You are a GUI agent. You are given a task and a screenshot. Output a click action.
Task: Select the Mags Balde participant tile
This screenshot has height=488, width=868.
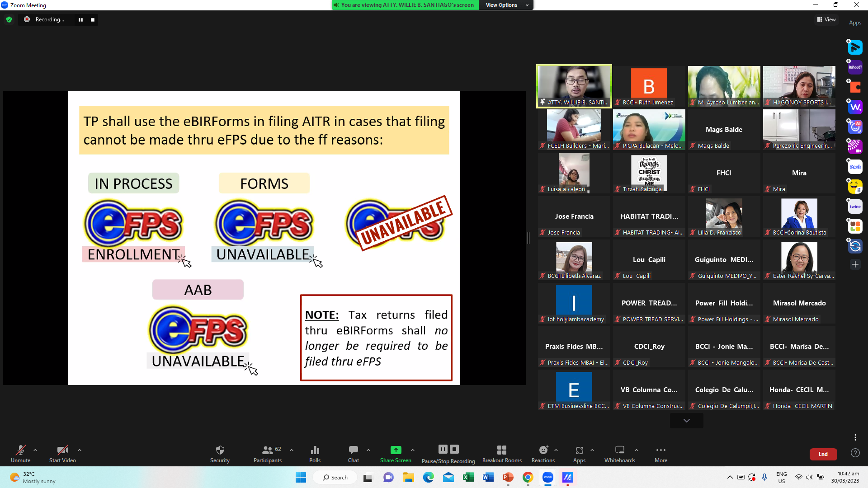point(724,130)
